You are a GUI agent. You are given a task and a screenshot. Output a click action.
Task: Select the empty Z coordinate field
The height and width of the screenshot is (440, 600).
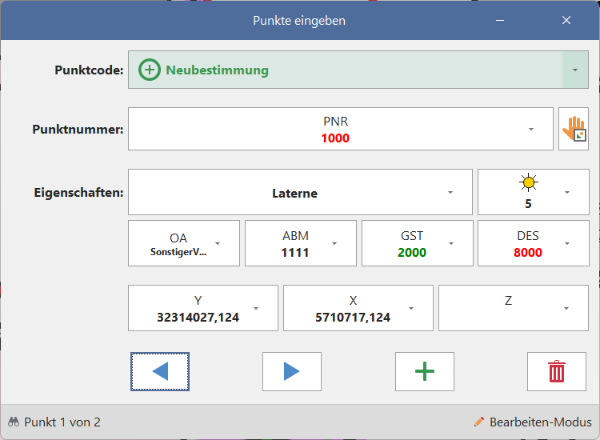[503, 308]
